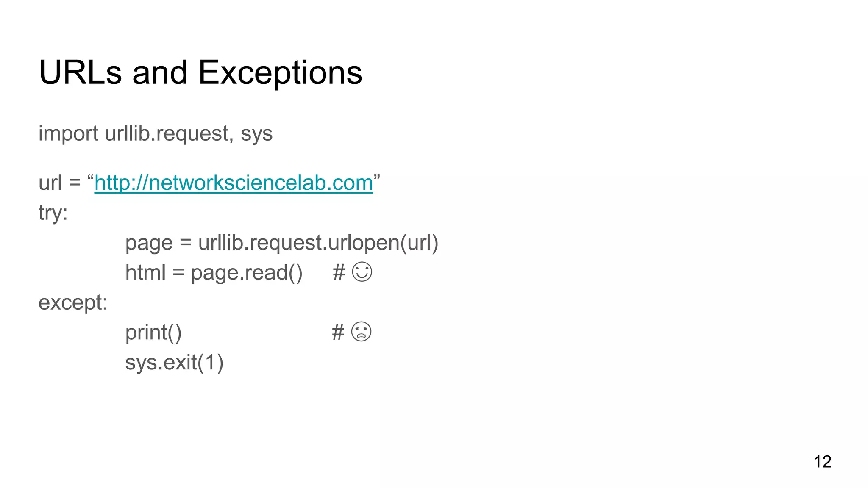The height and width of the screenshot is (488, 868).
Task: Click the "sys.exit(1)" statement
Action: point(174,362)
